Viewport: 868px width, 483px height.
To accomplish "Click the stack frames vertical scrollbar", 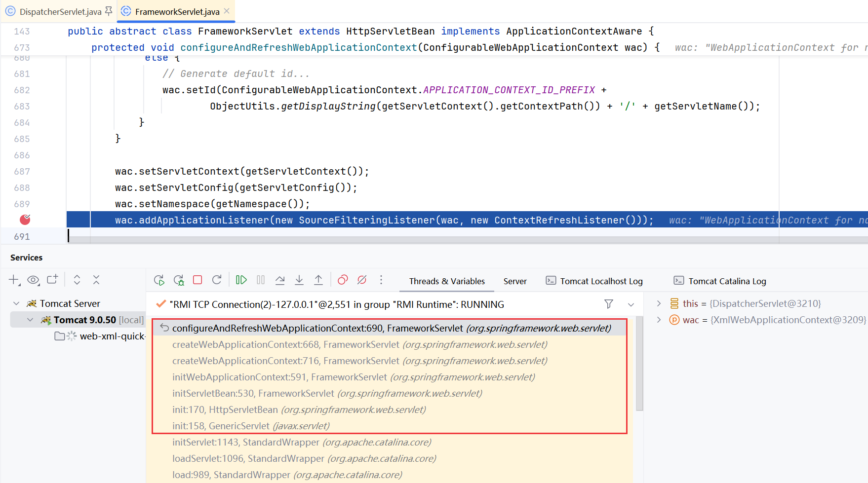I will point(639,364).
